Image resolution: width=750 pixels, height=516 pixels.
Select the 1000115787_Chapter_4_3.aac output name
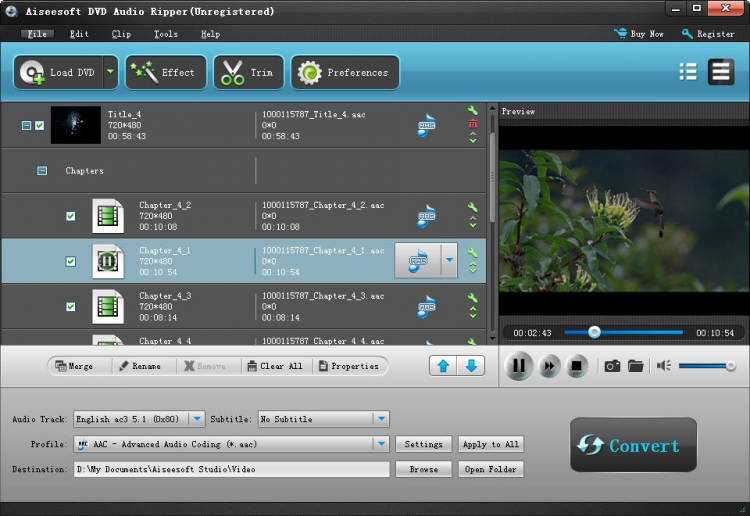[323, 296]
